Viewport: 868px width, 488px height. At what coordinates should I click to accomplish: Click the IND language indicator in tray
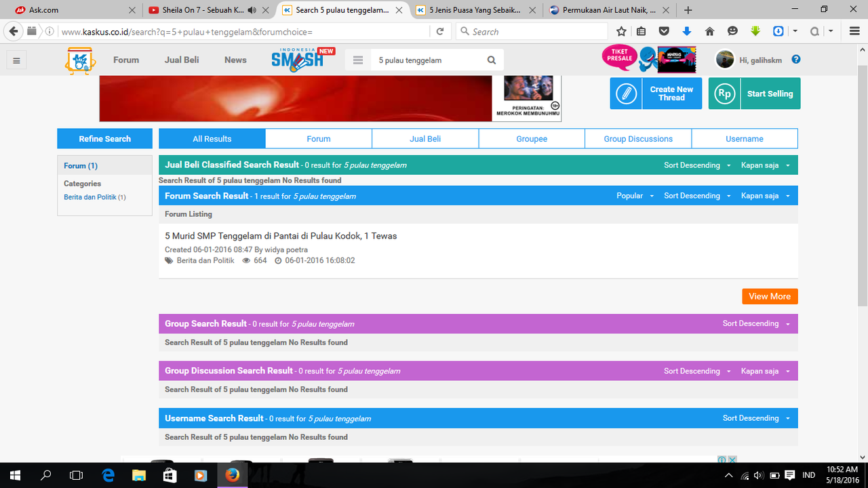[x=808, y=475]
